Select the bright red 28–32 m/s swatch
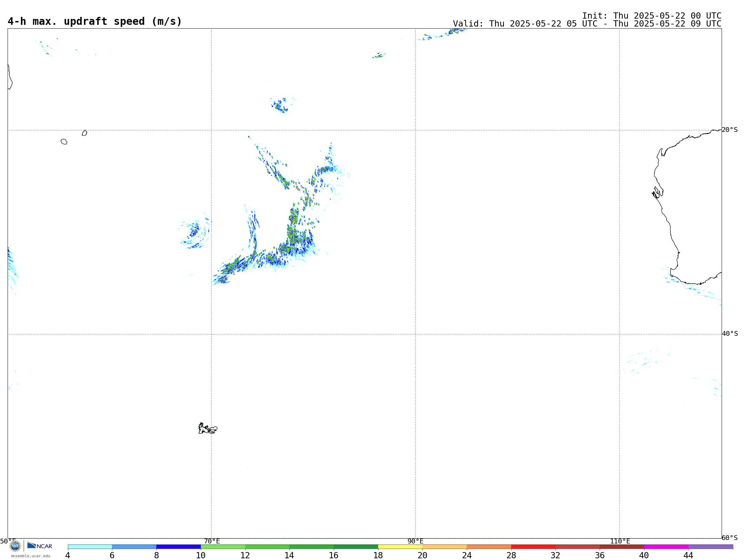Viewport: 744px width, 560px height. click(x=533, y=547)
